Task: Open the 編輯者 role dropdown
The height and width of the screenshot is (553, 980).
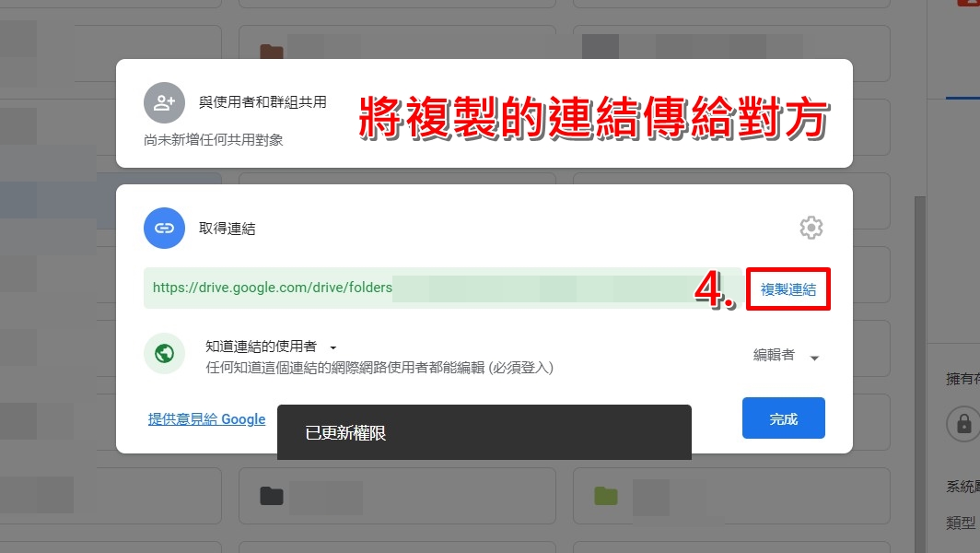Action: (x=787, y=356)
